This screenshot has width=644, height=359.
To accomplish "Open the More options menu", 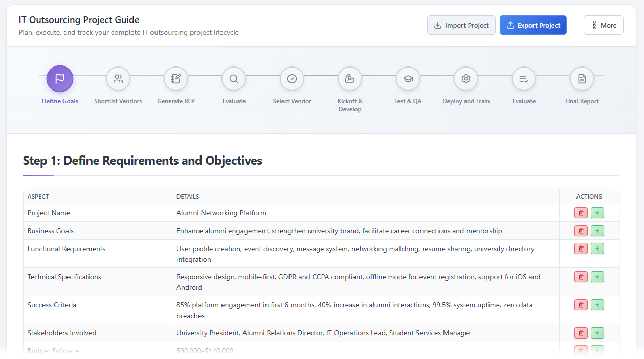I will coord(603,25).
